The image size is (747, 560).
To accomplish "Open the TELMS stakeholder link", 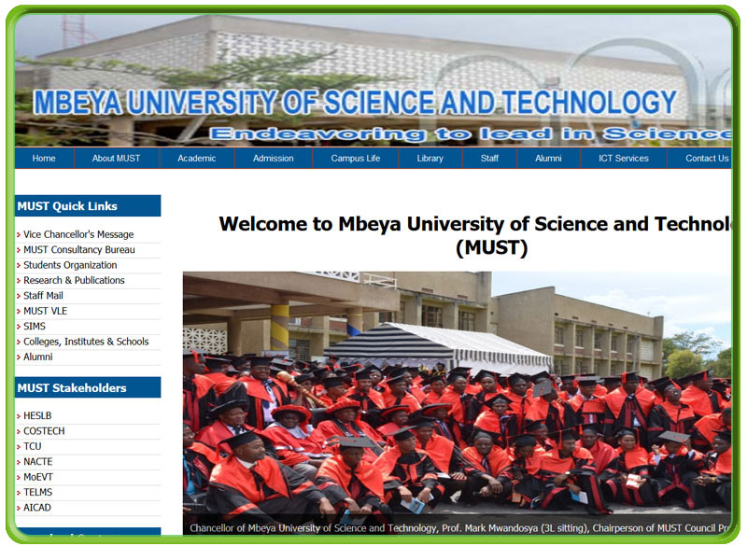I will (38, 492).
